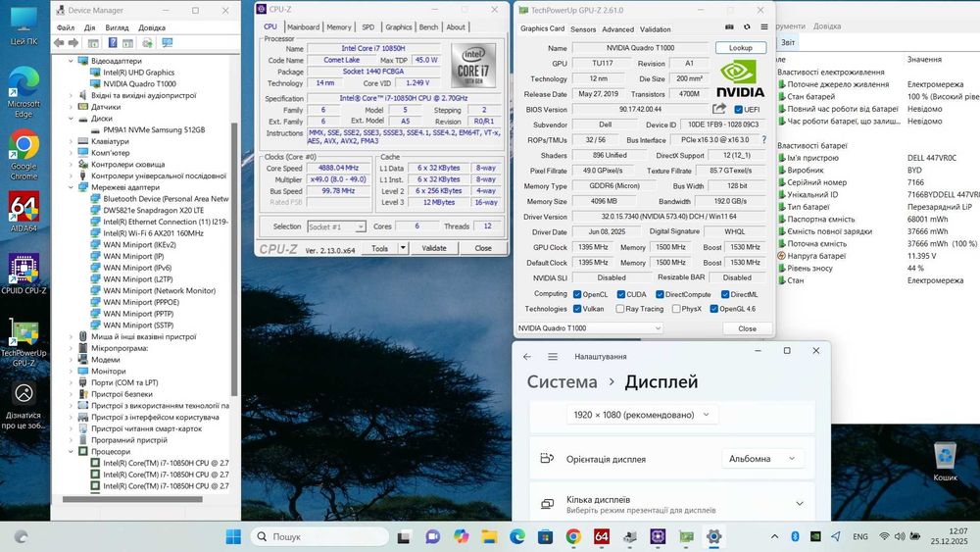Expand the Датчики tree node
Viewport: 980px width, 552px height.
pos(71,107)
